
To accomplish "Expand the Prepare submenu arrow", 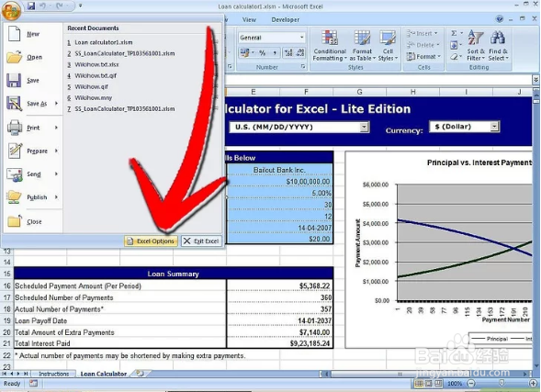I will point(56,151).
